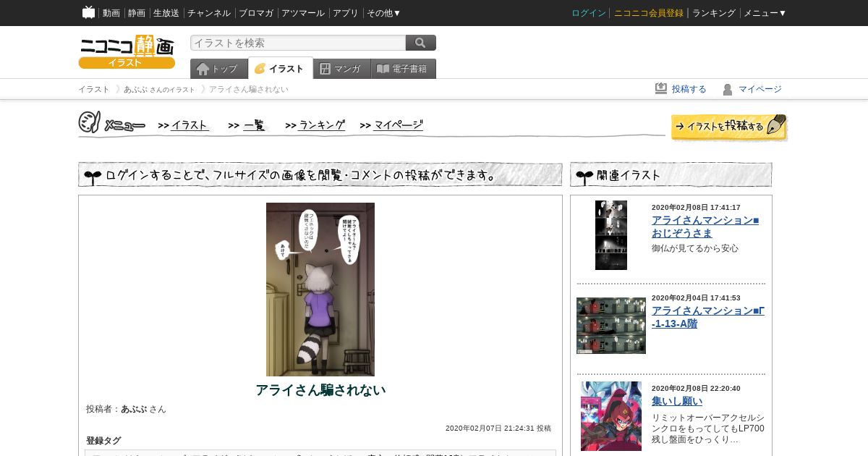Click ニコニコ会員登録 link
Viewport: 868px width, 456px height.
coord(649,13)
